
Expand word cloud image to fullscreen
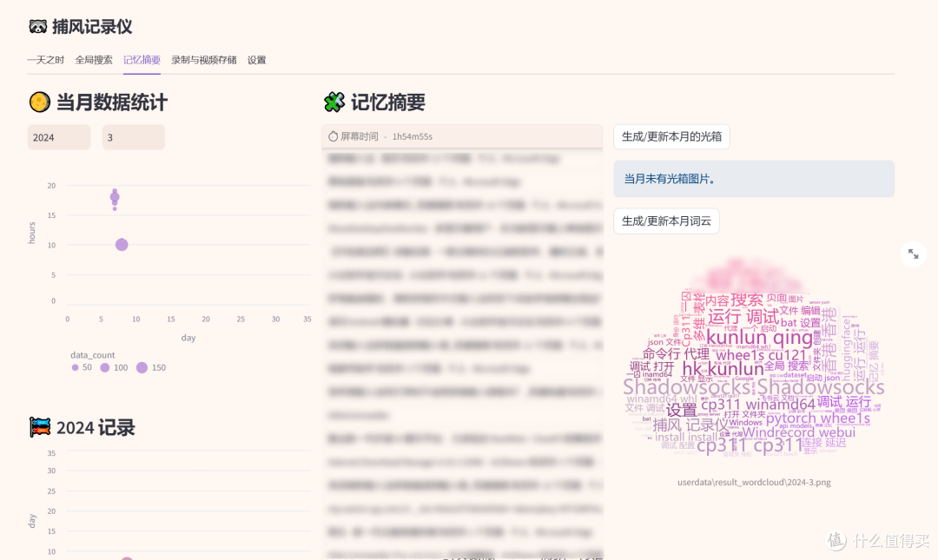(x=913, y=254)
